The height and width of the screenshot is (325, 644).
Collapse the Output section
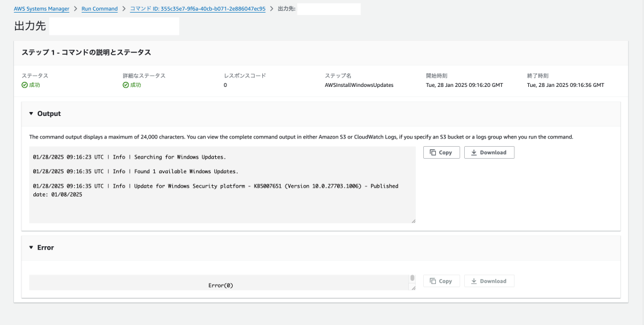click(x=31, y=114)
